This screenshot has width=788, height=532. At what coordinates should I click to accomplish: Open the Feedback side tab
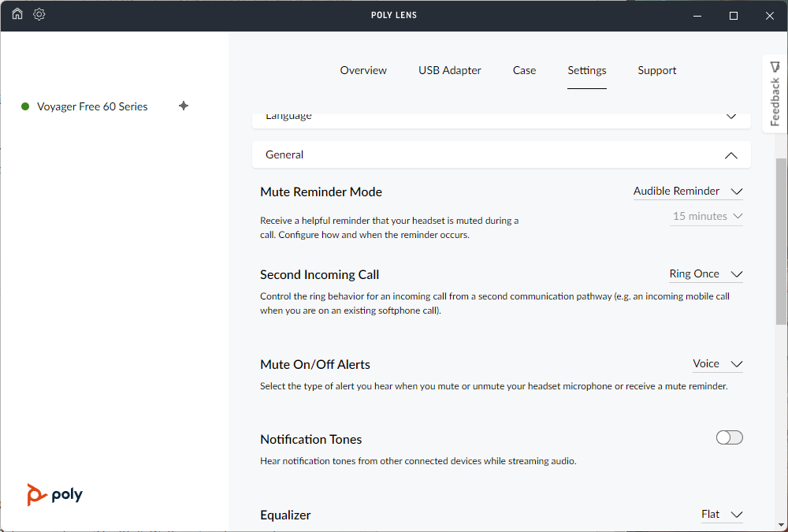[775, 94]
